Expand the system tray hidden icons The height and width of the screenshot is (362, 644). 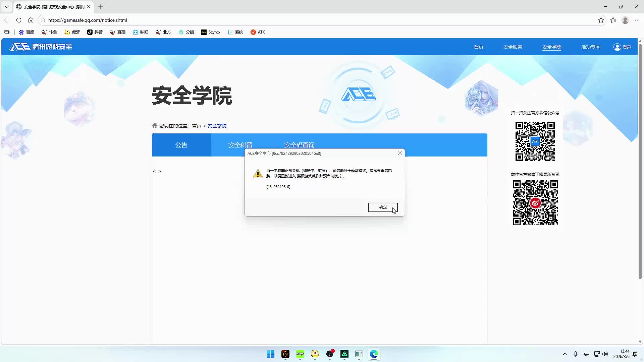coord(565,354)
